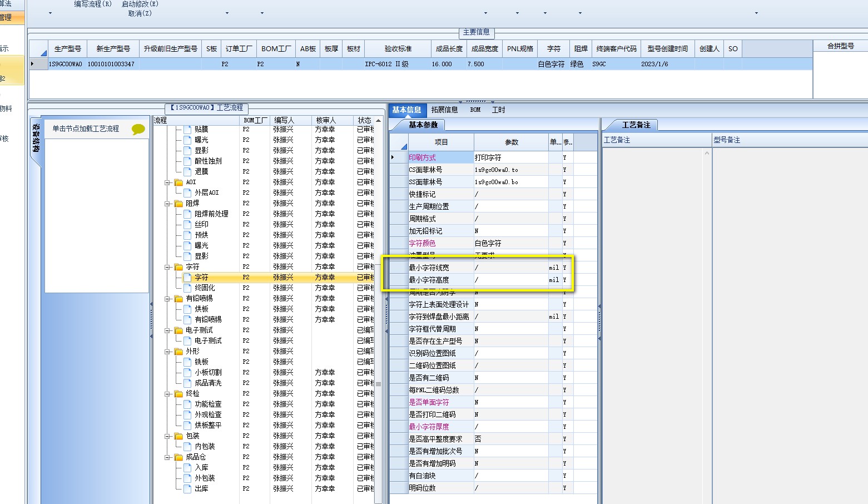Click the page icon of 退膜 step
Screen dimensions: 868x504
[x=187, y=171]
